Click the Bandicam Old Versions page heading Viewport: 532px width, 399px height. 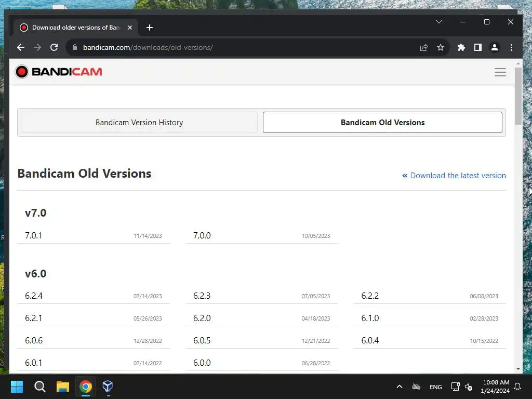pos(85,174)
